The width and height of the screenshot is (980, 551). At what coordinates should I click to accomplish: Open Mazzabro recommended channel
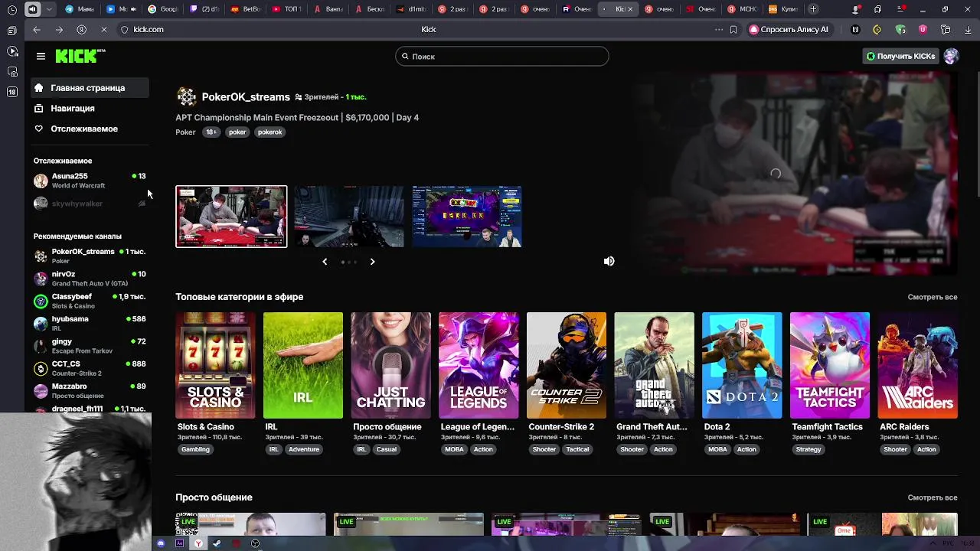coord(90,390)
